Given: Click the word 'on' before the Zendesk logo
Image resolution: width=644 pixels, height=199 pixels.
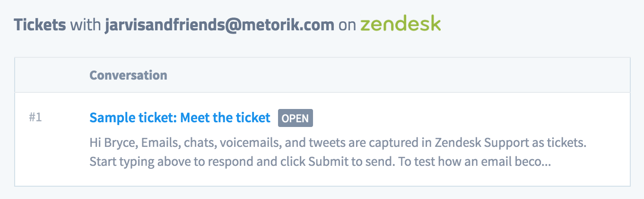Looking at the screenshot, I should coord(347,25).
